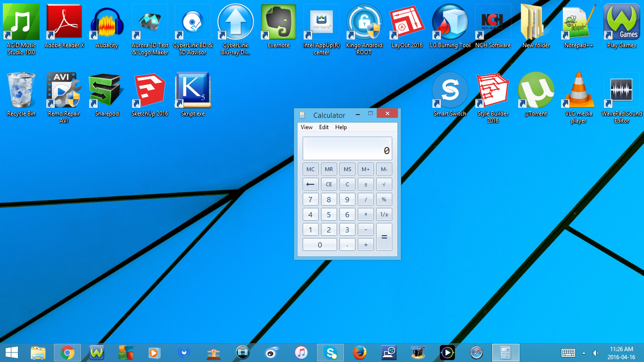Click the Notepad++ desktop shortcut
Viewport: 644px width, 362px height.
point(579,22)
